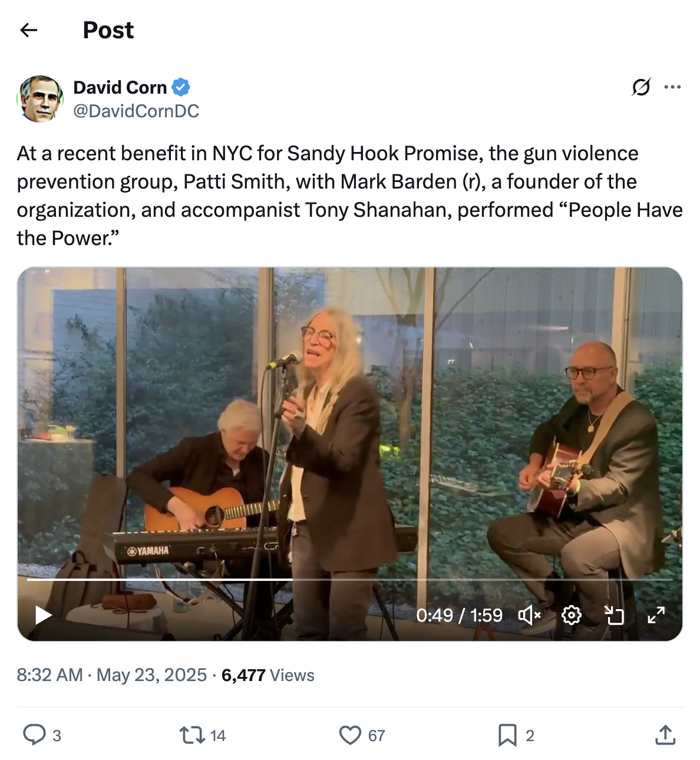This screenshot has height=760, width=700.
Task: Toggle fullscreen playback of the video
Action: [656, 614]
